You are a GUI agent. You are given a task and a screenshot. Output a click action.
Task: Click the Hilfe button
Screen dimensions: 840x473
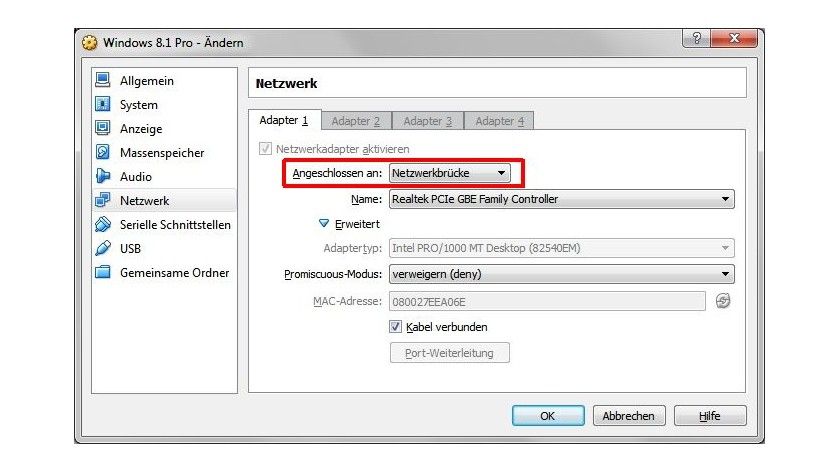coord(710,416)
